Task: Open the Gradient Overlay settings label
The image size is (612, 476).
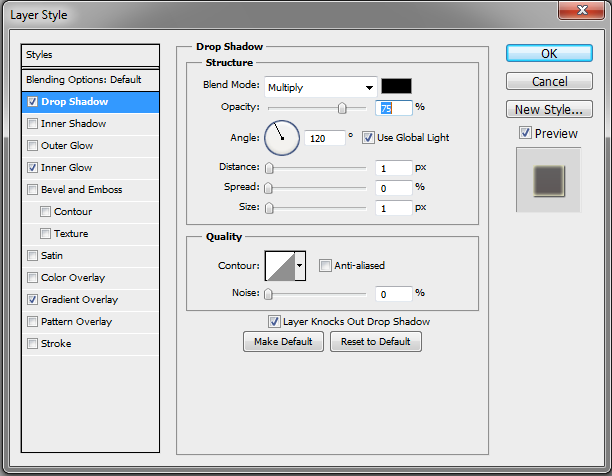Action: click(x=80, y=300)
